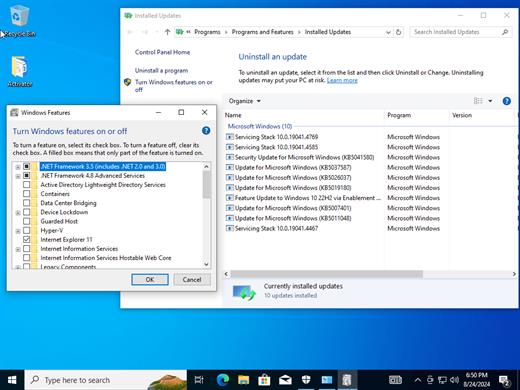Open volume control in system tray
This screenshot has height=390, width=520.
click(454, 380)
